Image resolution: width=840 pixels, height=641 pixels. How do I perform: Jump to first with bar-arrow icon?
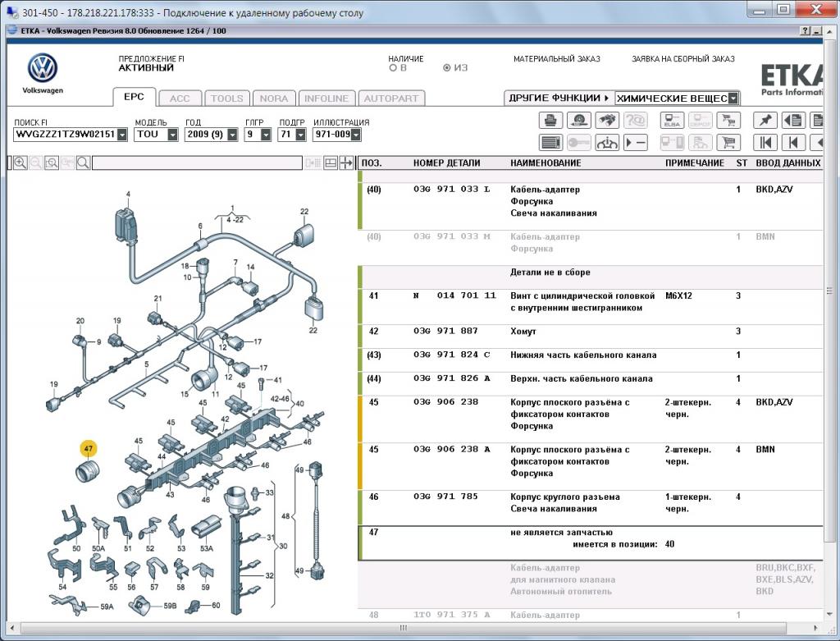point(765,143)
